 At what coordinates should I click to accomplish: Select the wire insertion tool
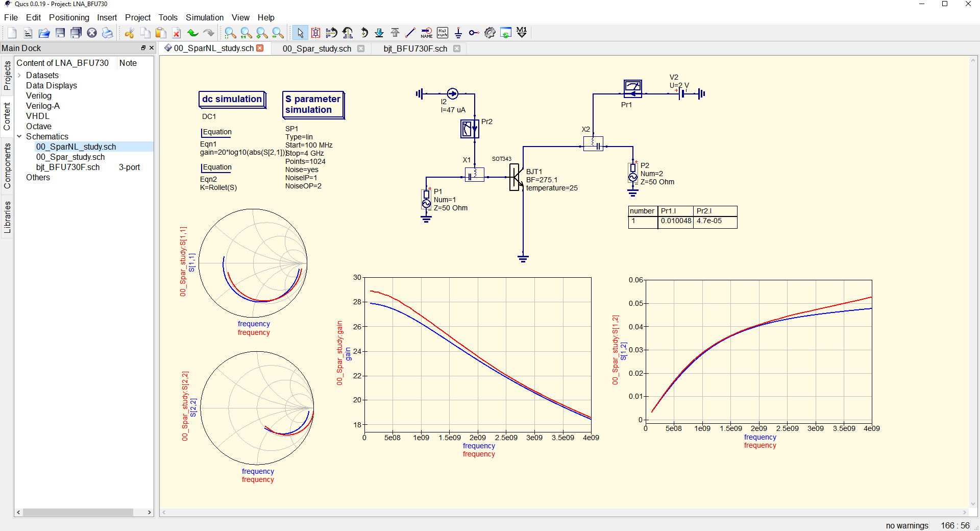coord(410,33)
